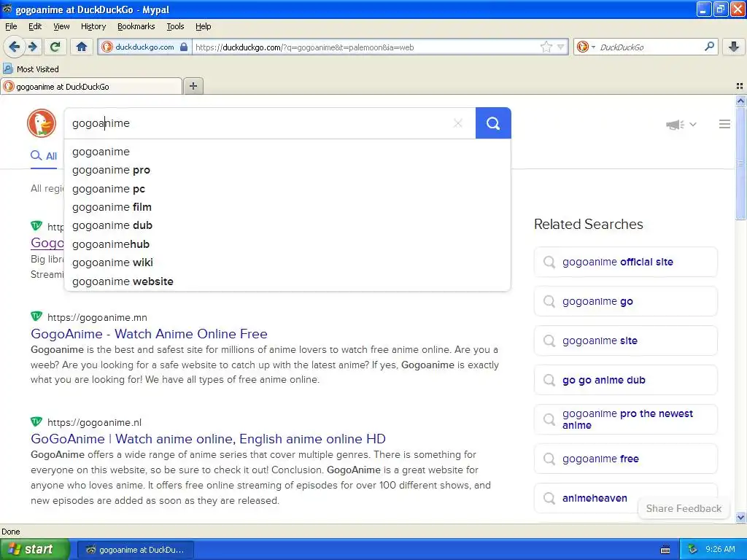Open the search engine selector dropdown
Screen dimensions: 747x560
586,47
